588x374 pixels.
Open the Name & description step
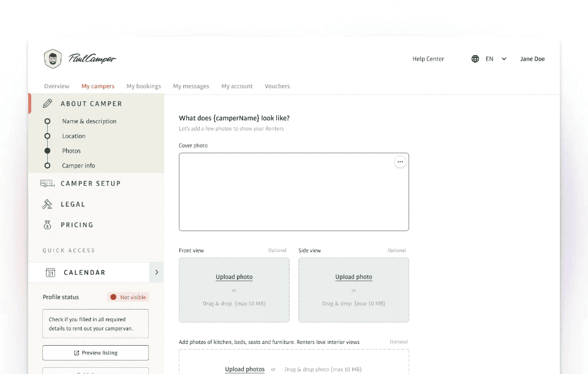coord(89,121)
